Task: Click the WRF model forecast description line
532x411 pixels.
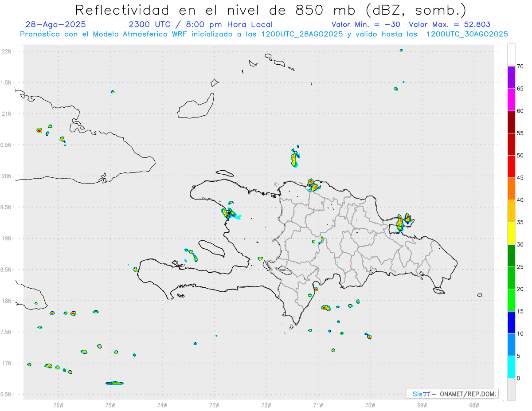Action: tap(264, 34)
